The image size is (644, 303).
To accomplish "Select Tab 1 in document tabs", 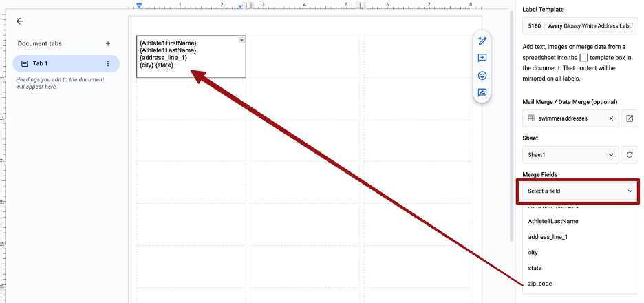I will [x=58, y=63].
